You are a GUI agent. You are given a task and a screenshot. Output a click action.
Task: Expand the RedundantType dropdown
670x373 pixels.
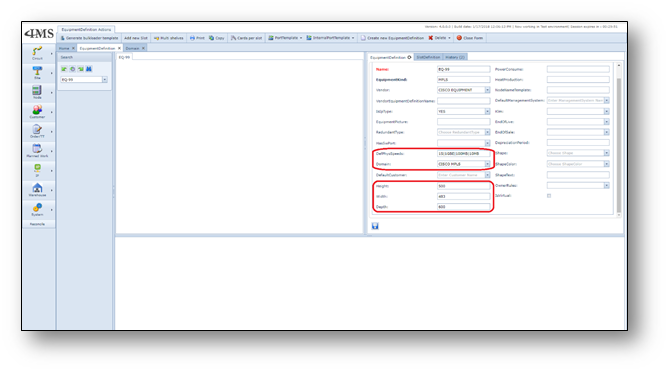pyautogui.click(x=487, y=132)
